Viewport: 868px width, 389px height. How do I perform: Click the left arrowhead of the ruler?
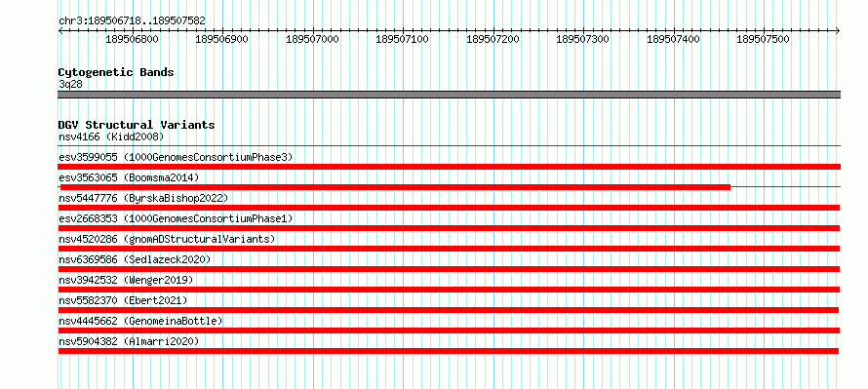(60, 30)
